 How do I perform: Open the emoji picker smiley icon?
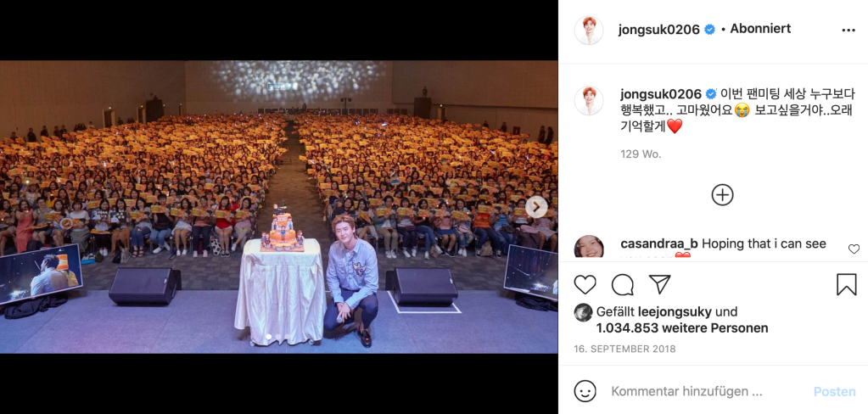585,391
